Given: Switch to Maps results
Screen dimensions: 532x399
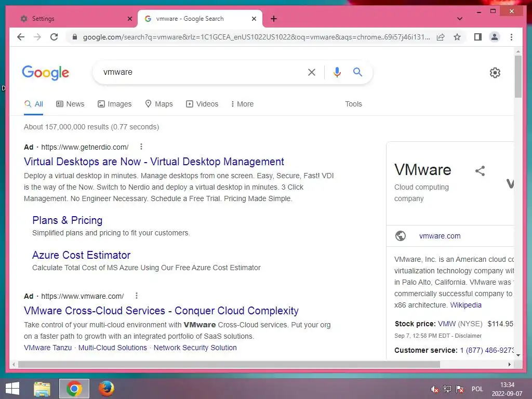Looking at the screenshot, I should click(159, 104).
